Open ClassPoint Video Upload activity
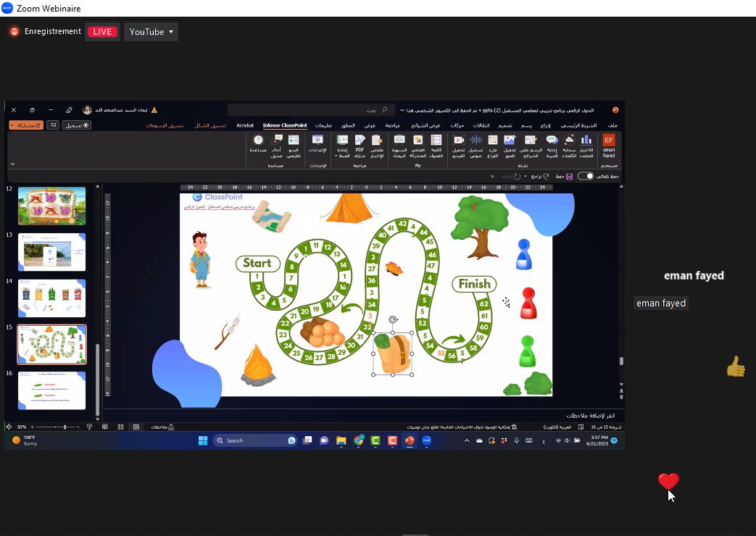The width and height of the screenshot is (756, 536). 459,146
